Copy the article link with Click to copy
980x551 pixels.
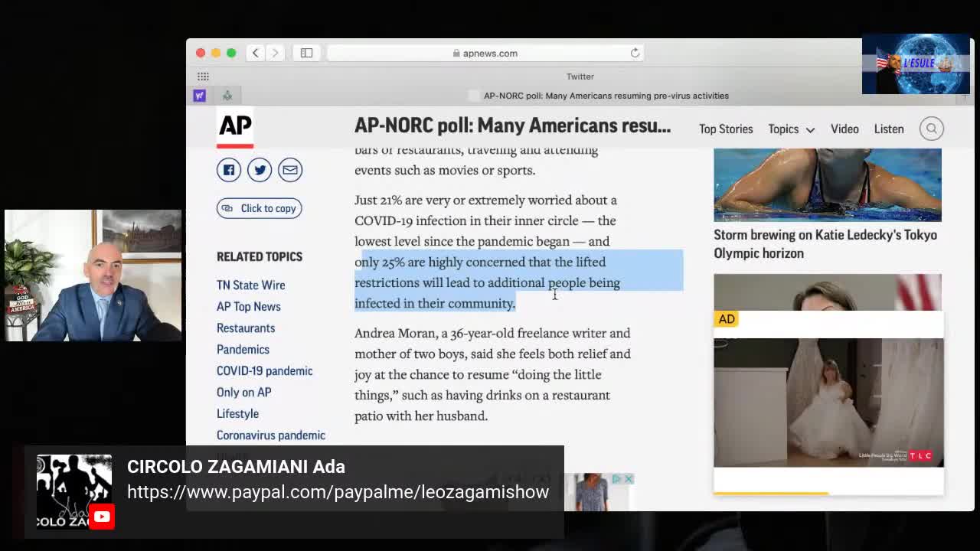point(259,208)
